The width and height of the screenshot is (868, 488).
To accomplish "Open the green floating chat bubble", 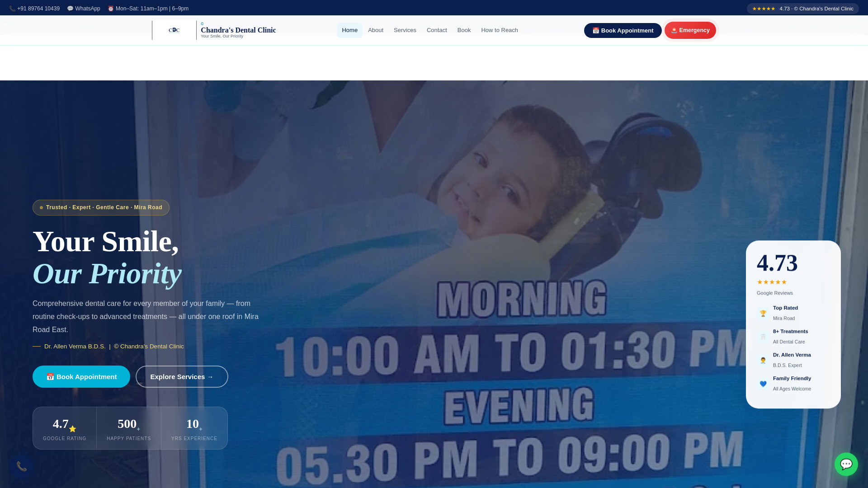I will coord(846,464).
